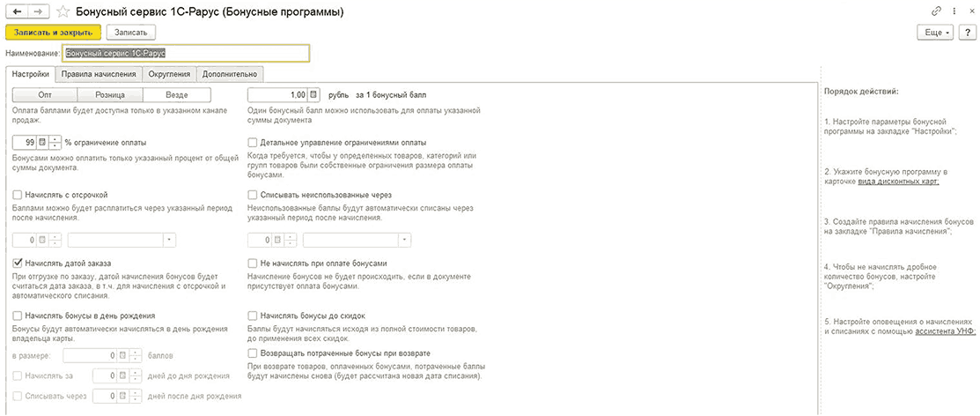Click "Записать и закрыть" button
This screenshot has width=980, height=416.
[x=53, y=32]
